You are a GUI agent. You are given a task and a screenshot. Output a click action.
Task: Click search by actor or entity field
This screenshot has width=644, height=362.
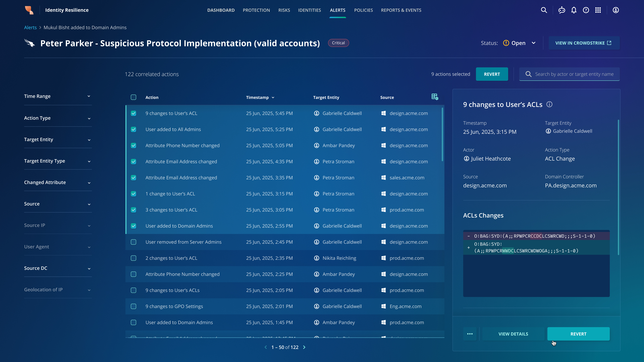point(574,74)
